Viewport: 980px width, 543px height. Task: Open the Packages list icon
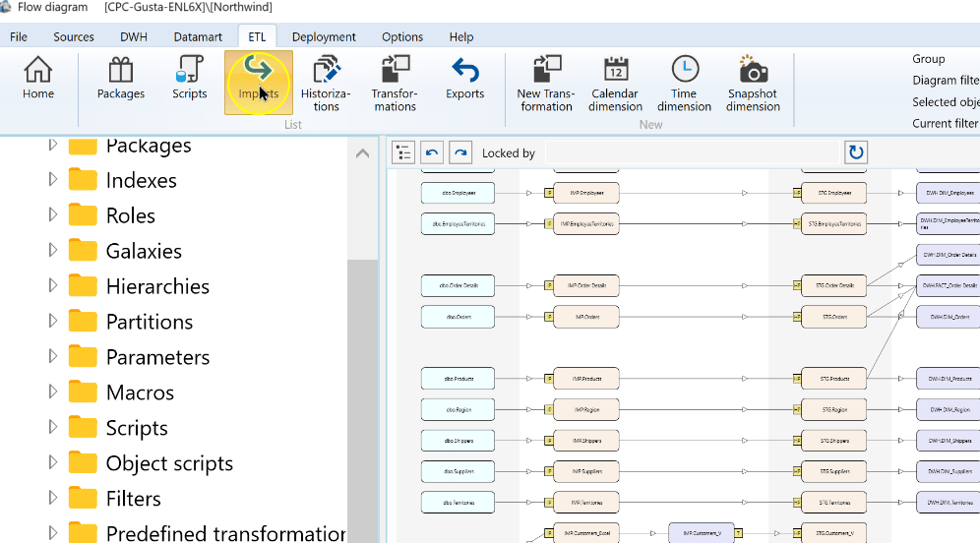point(121,79)
